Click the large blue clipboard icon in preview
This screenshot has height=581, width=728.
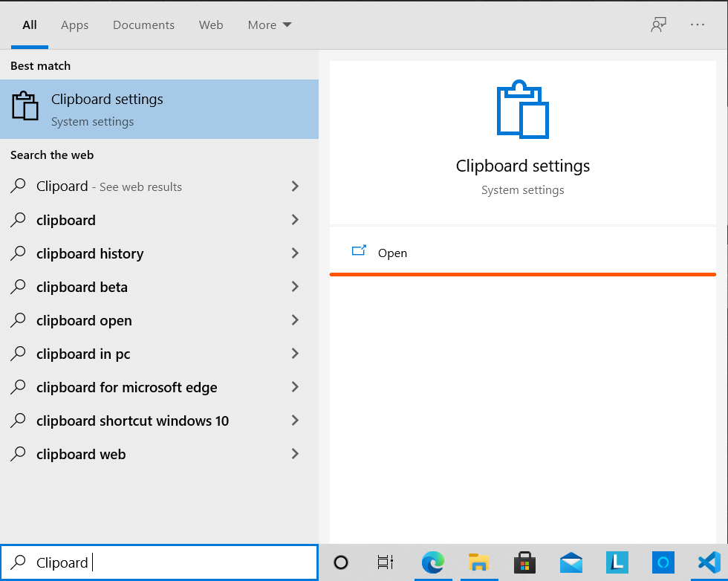pos(523,110)
